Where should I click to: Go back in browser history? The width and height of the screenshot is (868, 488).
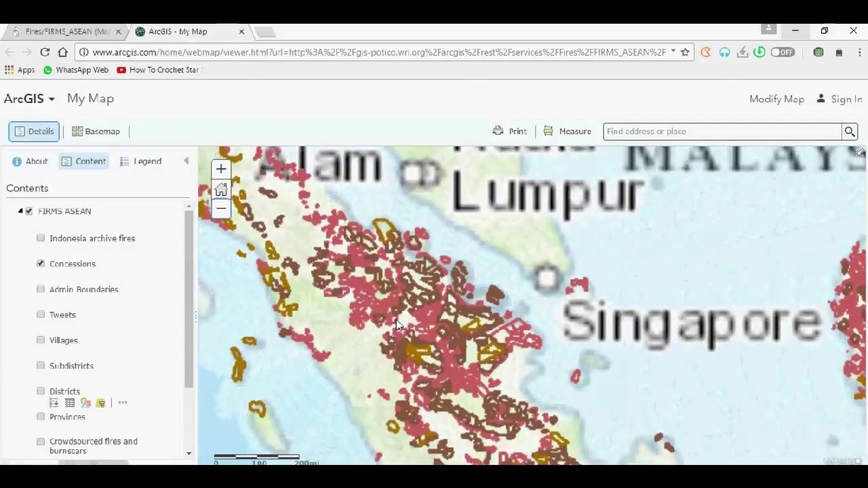(x=9, y=52)
